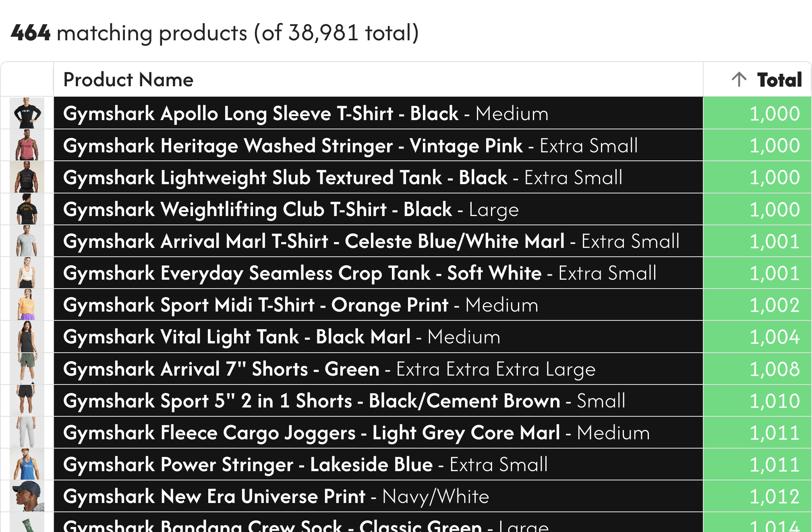View Weightlifting Club T-Shirt product image
The width and height of the screenshot is (812, 532).
click(27, 209)
